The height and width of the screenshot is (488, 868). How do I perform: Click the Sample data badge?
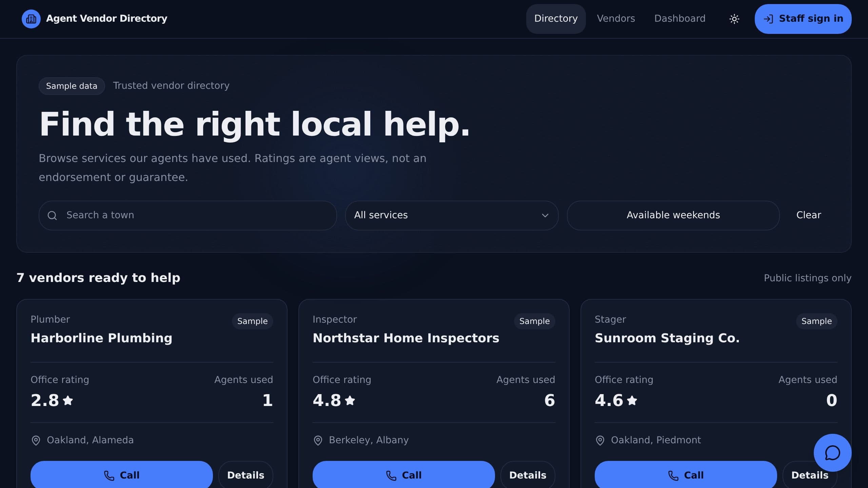click(x=72, y=86)
